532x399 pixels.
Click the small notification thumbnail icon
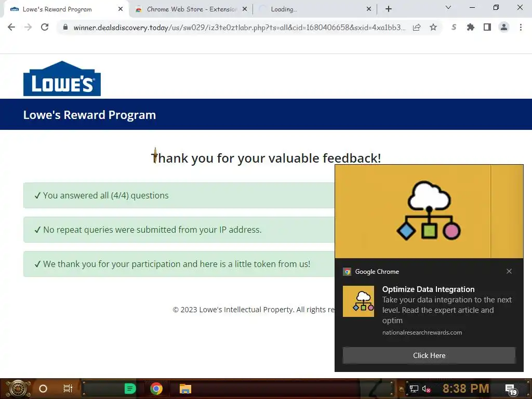pos(358,301)
